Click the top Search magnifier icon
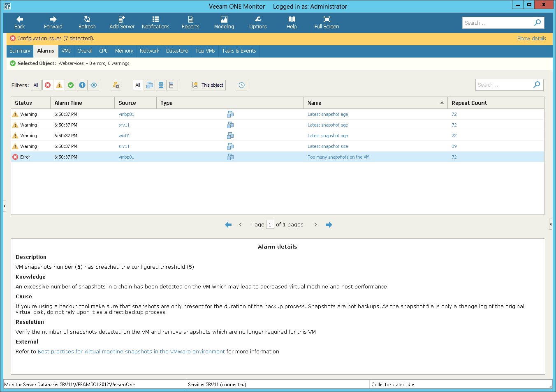 pos(537,23)
